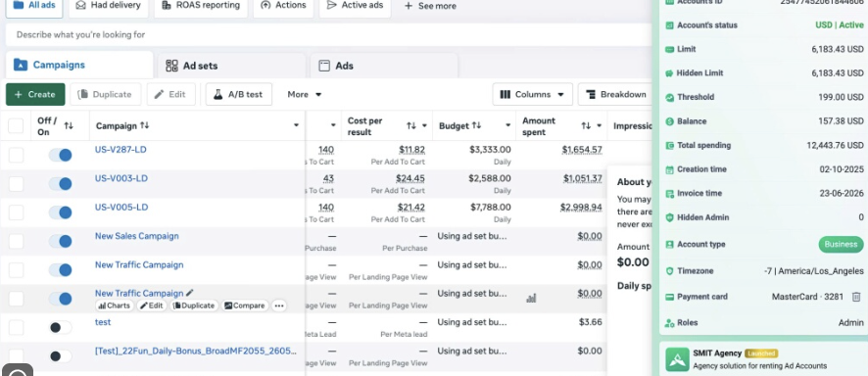This screenshot has height=376, width=868.
Task: Switch to Had delivery filter
Action: click(x=108, y=5)
